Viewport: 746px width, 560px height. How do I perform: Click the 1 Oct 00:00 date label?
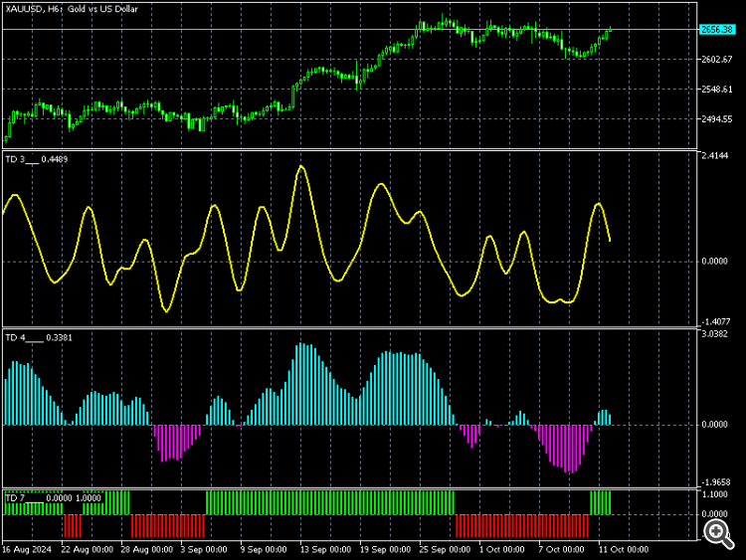click(x=502, y=549)
